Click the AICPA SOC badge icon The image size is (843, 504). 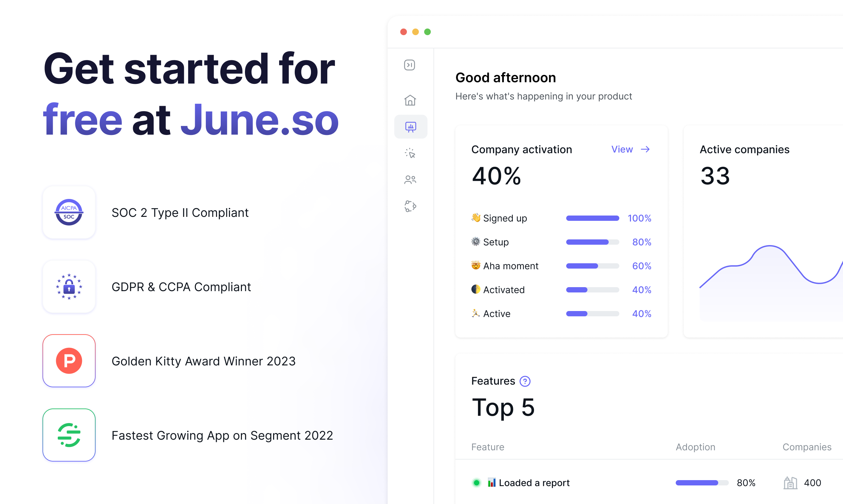69,212
